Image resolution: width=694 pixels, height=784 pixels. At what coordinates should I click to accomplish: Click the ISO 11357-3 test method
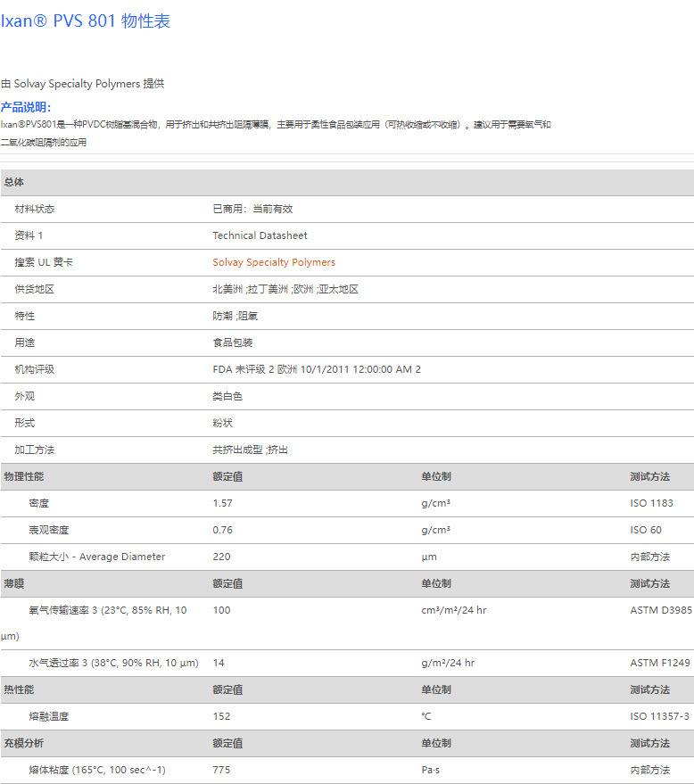pyautogui.click(x=659, y=716)
